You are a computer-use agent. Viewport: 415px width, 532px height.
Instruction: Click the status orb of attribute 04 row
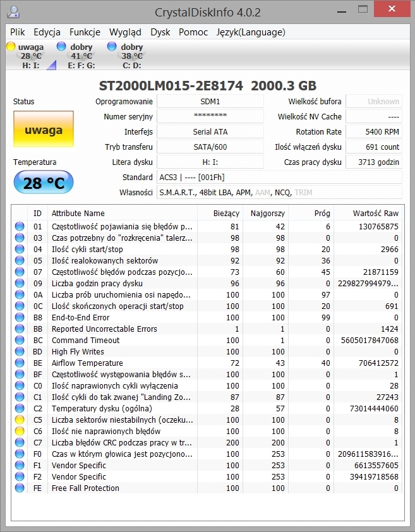click(20, 249)
